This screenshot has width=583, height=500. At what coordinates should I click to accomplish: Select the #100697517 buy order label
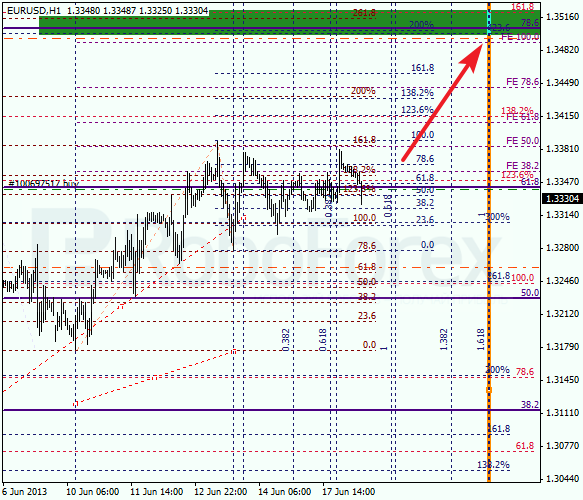pos(44,183)
